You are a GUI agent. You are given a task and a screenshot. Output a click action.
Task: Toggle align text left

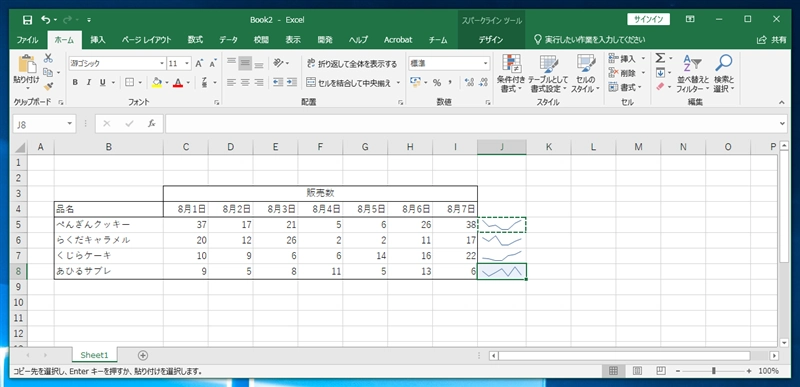(x=232, y=82)
